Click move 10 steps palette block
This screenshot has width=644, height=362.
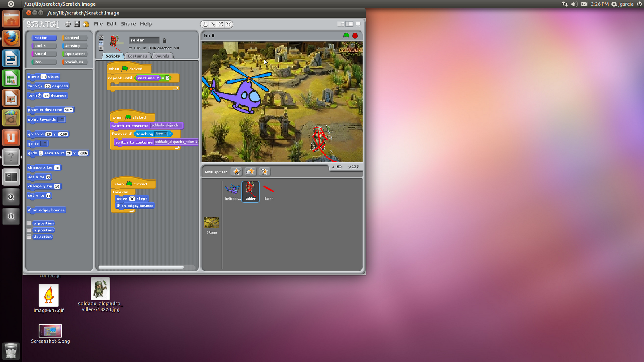pos(43,76)
